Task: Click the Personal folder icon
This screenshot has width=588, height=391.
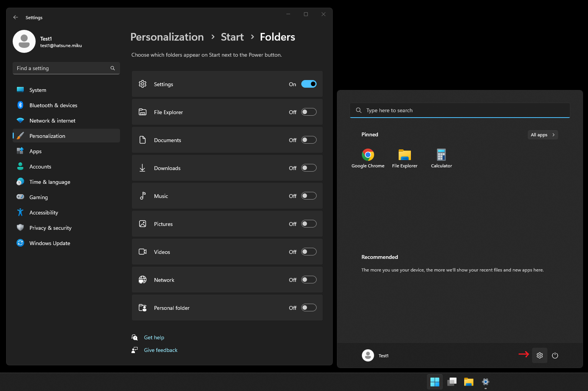Action: coord(143,308)
